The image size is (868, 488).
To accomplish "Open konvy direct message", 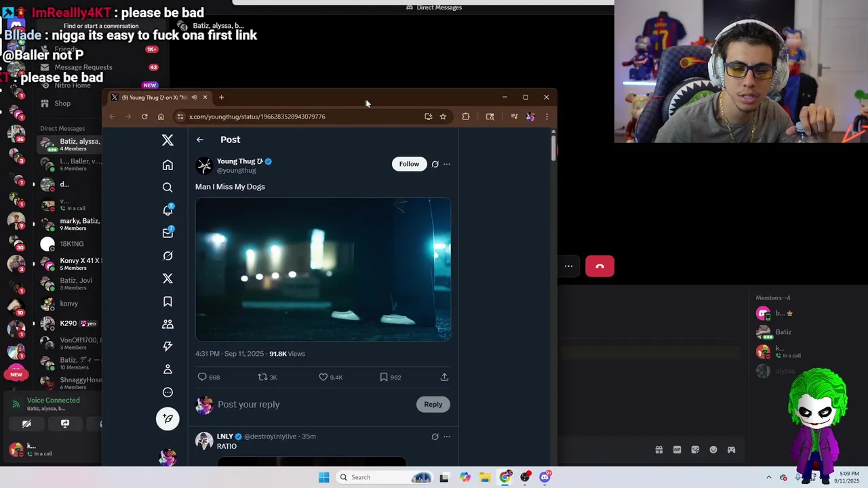I will coord(69,304).
